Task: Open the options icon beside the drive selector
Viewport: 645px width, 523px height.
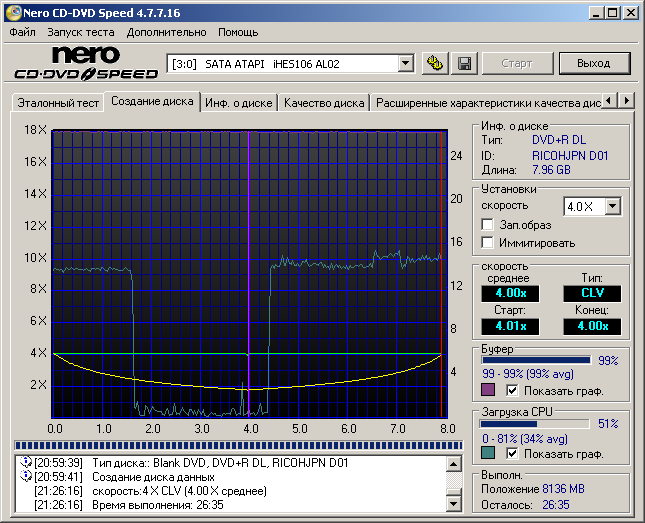Action: (x=435, y=63)
